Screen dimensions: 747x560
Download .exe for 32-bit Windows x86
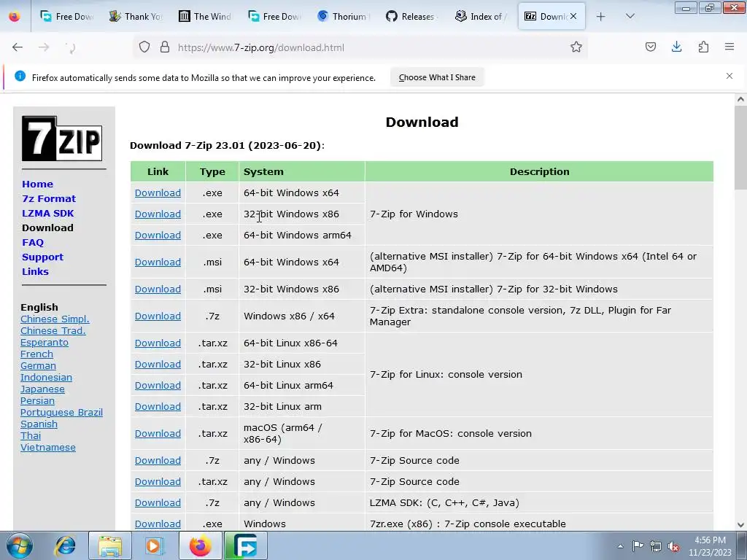(x=158, y=214)
